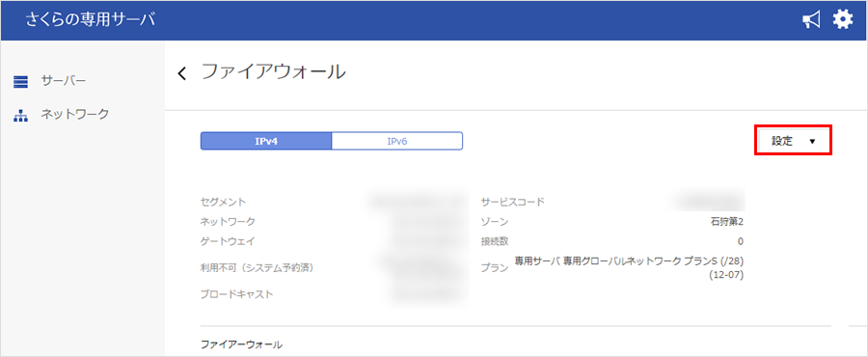Click the network hierarchy icon in sidebar

20,116
